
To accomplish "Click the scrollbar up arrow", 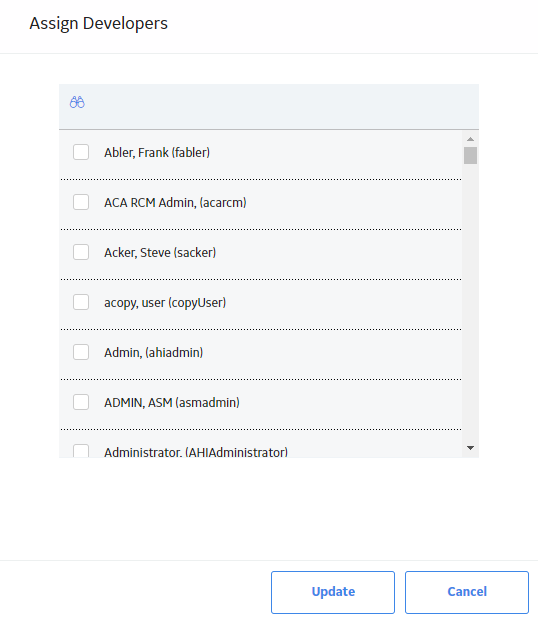I will pos(470,139).
